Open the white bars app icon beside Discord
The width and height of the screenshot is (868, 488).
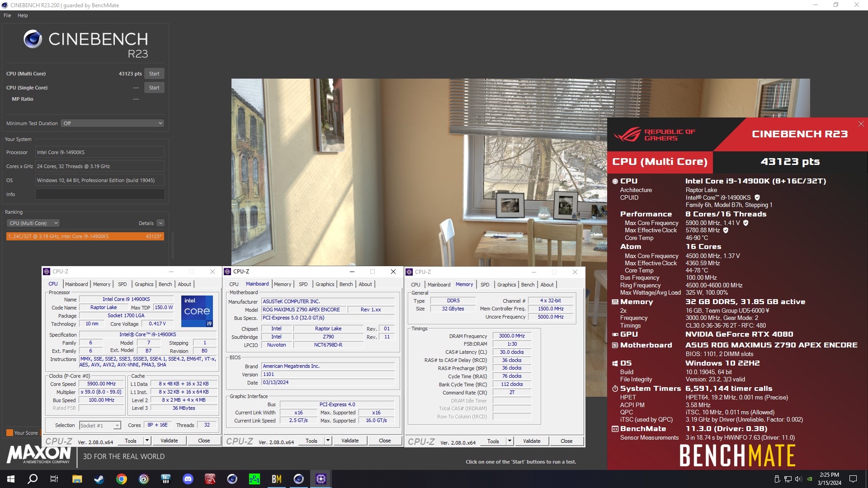165,479
